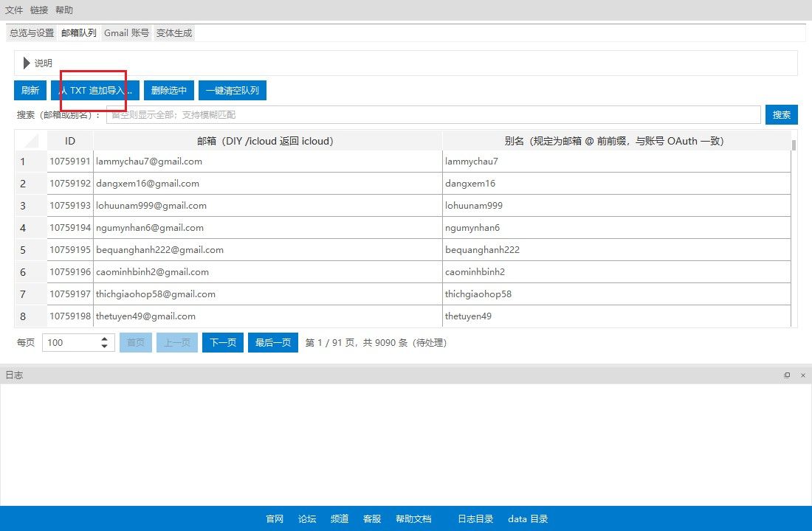Image resolution: width=812 pixels, height=531 pixels.
Task: Open the 帮助 menu
Action: (x=64, y=10)
